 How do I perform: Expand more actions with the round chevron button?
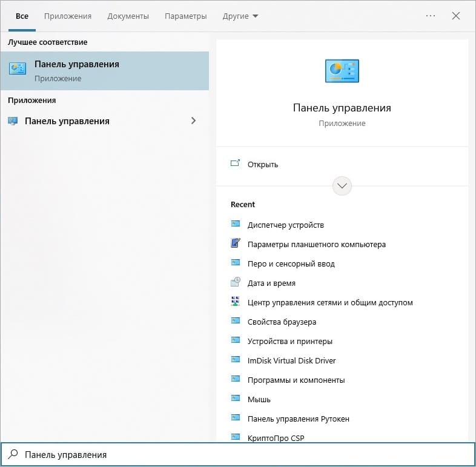(x=342, y=186)
